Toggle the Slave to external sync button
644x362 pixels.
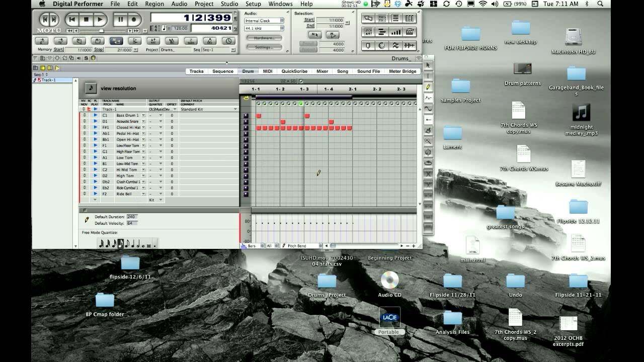pos(228,41)
